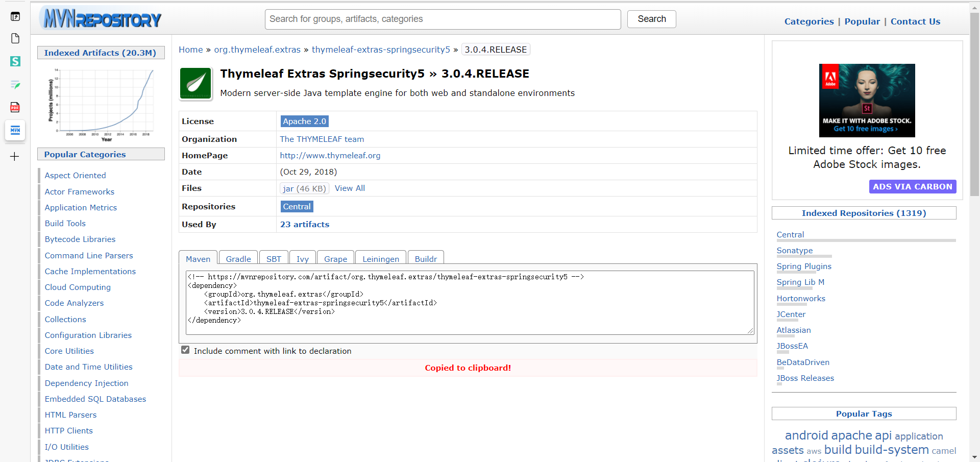980x462 pixels.
Task: Open the Adobe Stock ad image
Action: pyautogui.click(x=867, y=101)
